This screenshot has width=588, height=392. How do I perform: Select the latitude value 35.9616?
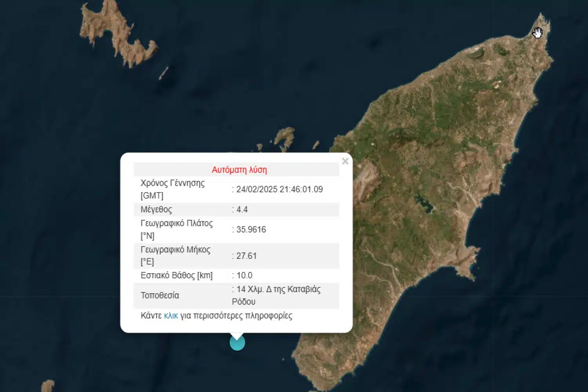coord(251,229)
